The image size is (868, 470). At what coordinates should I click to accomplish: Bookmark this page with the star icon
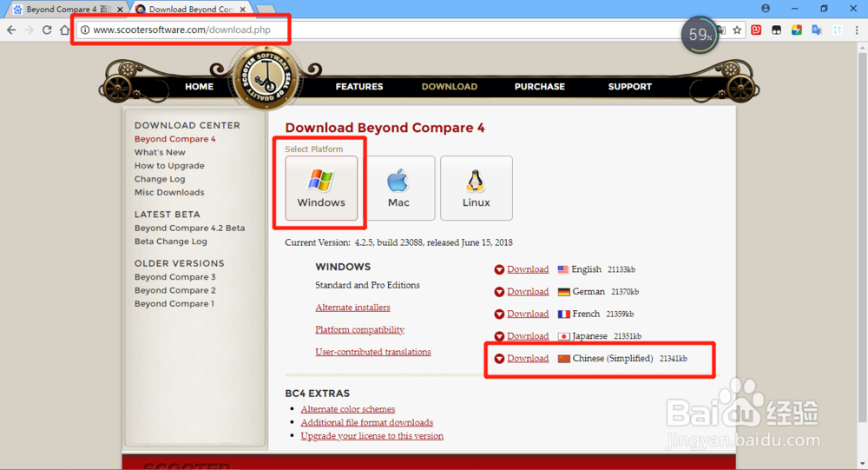tap(737, 30)
